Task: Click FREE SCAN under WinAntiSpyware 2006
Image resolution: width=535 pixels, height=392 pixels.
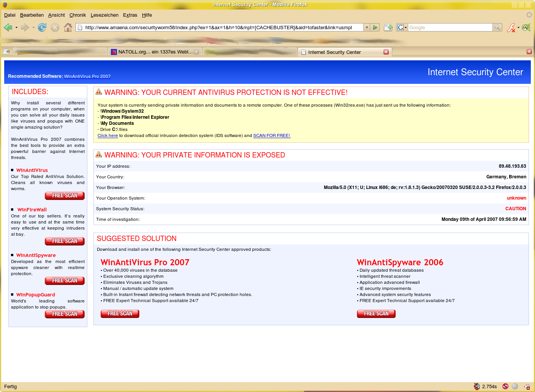Action: point(376,313)
